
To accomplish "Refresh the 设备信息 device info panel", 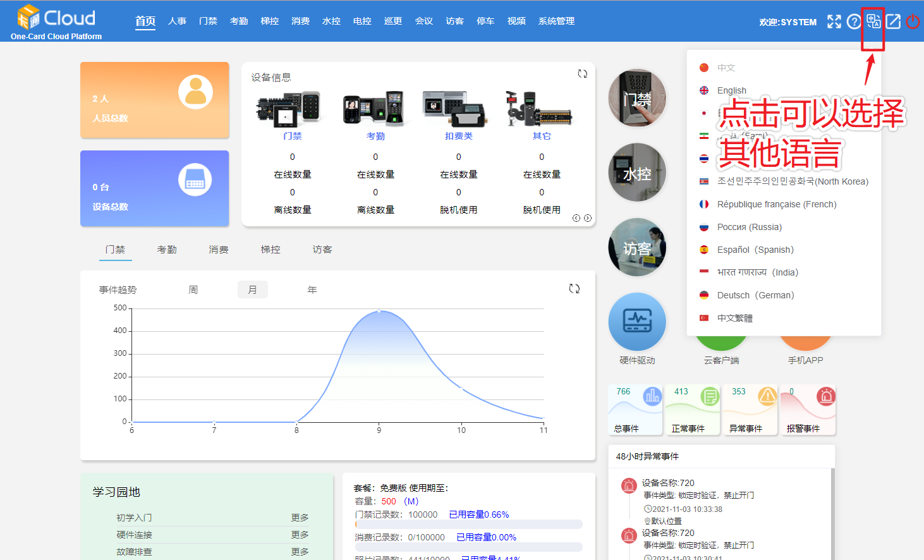I will [x=582, y=74].
